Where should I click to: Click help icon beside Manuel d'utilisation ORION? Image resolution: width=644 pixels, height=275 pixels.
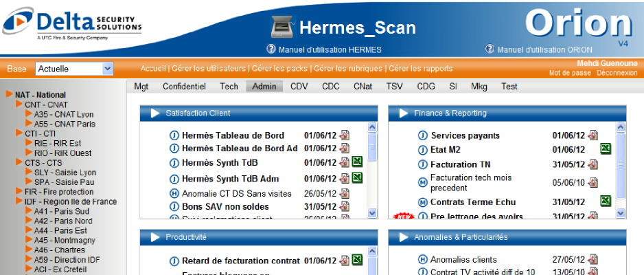pyautogui.click(x=490, y=49)
